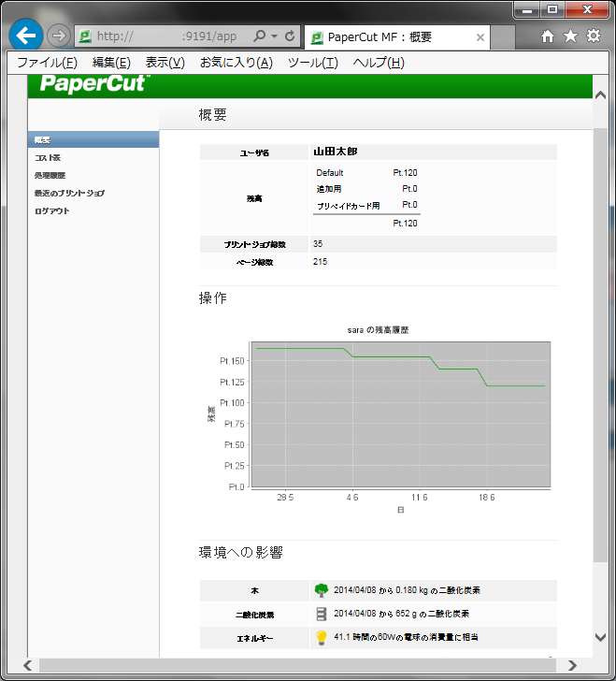Click the search magnifier in address bar
616x681 pixels.
tap(260, 36)
